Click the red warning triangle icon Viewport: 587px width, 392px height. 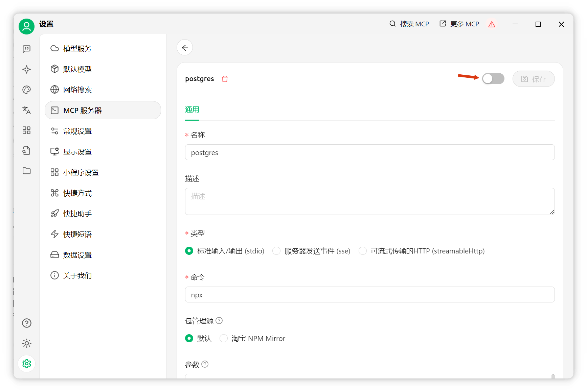point(492,24)
